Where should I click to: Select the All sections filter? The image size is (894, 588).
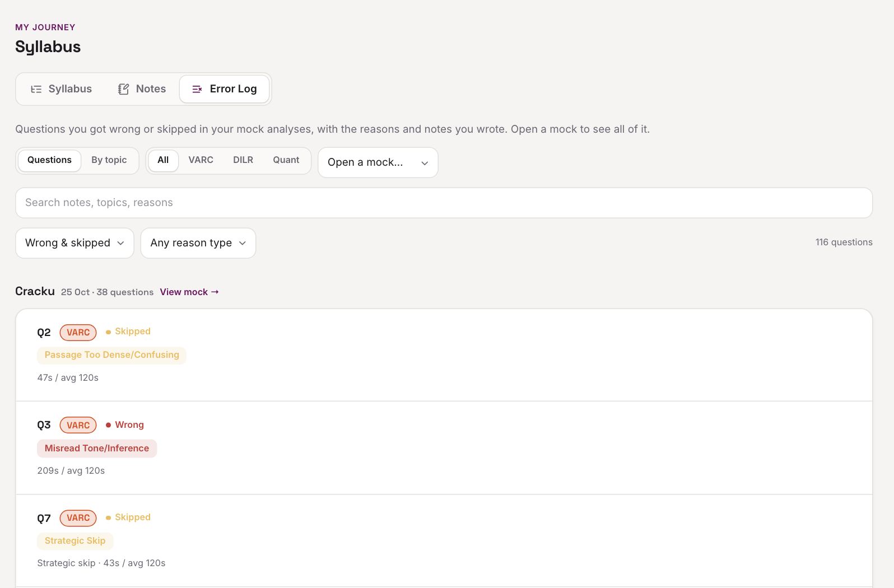(x=163, y=160)
